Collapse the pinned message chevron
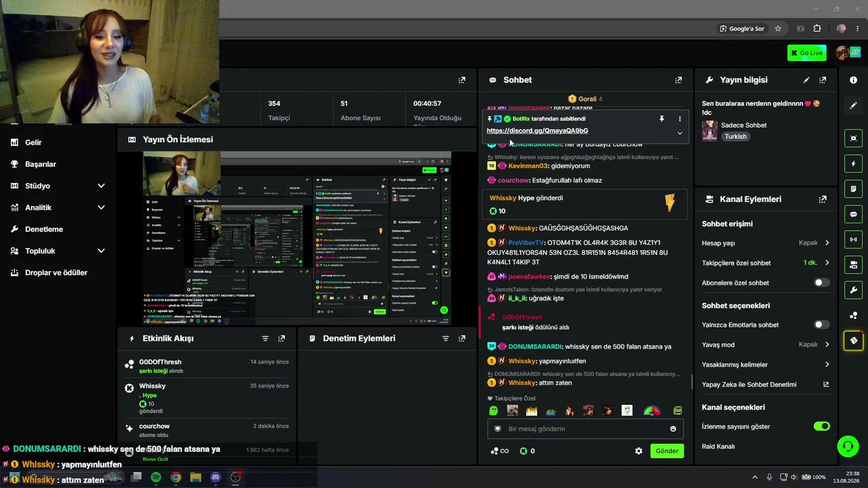 pyautogui.click(x=679, y=133)
